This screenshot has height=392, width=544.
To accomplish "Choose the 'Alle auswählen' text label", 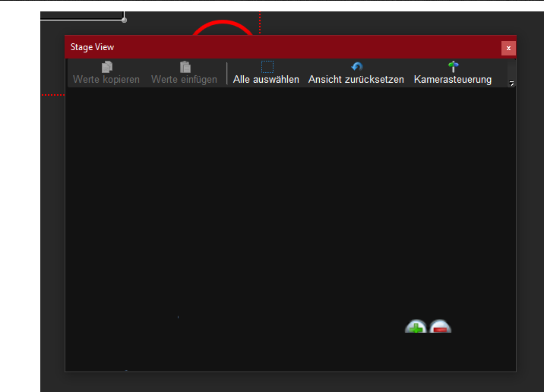I will pyautogui.click(x=266, y=80).
